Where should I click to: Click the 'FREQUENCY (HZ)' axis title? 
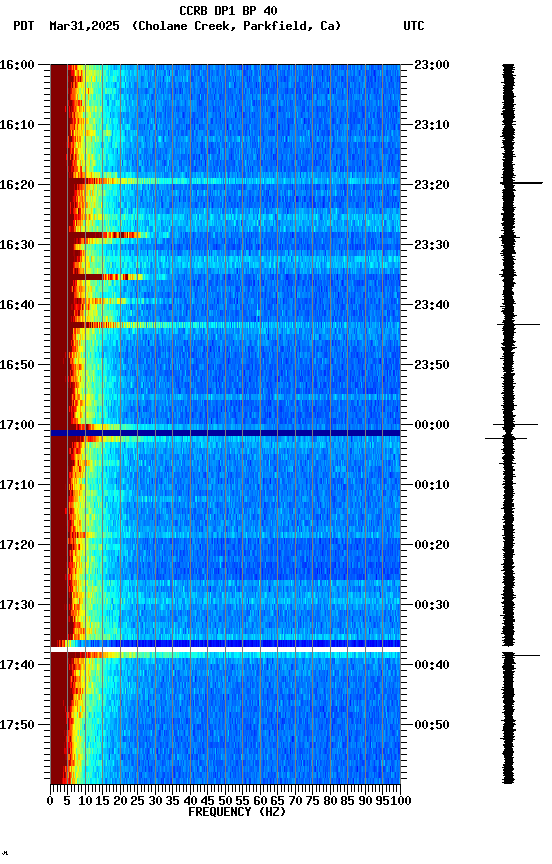coord(237,812)
